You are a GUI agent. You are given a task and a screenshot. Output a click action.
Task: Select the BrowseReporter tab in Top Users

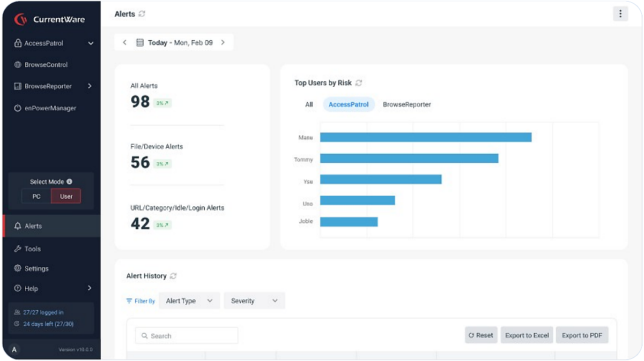pos(407,104)
